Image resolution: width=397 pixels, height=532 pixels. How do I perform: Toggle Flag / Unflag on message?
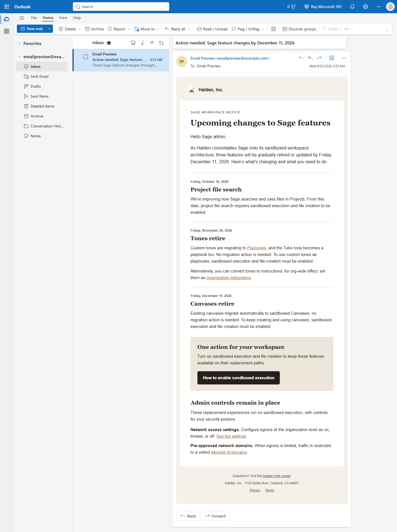click(245, 29)
